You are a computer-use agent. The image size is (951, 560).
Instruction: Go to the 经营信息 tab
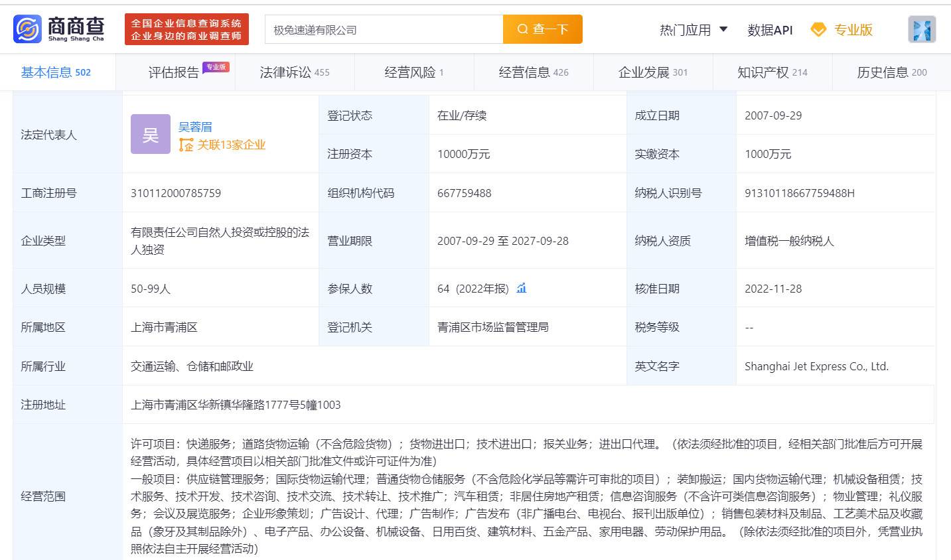[533, 72]
